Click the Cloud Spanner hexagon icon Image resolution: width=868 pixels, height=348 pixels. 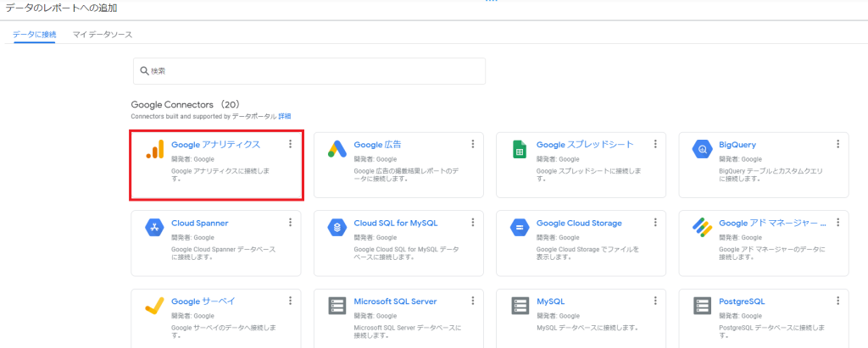[x=154, y=228]
